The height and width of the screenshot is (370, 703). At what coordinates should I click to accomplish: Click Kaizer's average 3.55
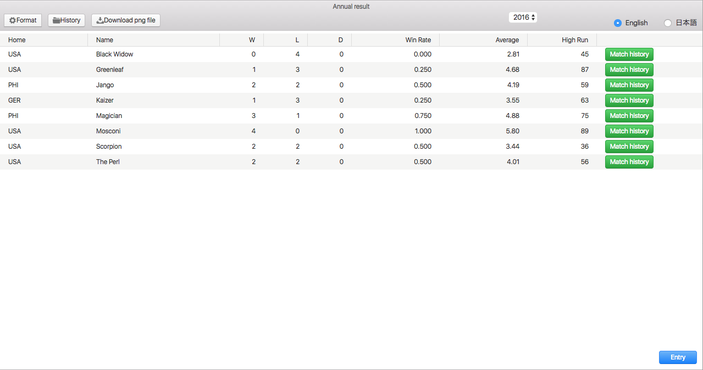pyautogui.click(x=512, y=100)
